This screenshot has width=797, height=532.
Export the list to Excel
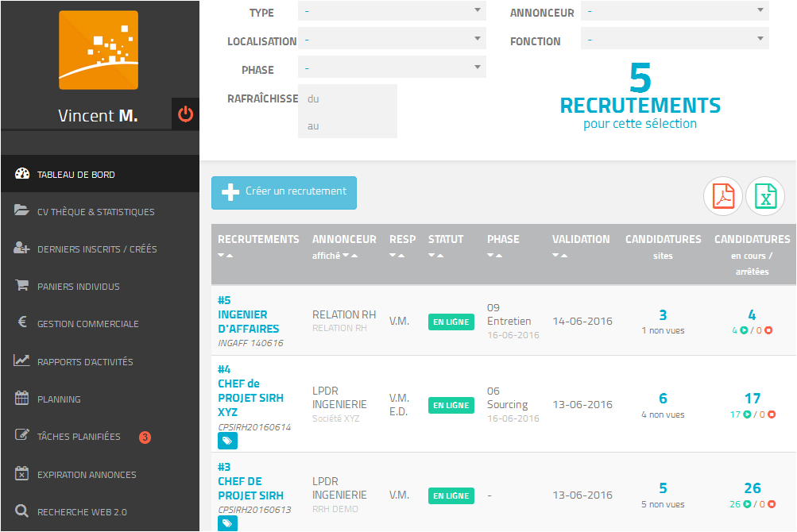[765, 196]
